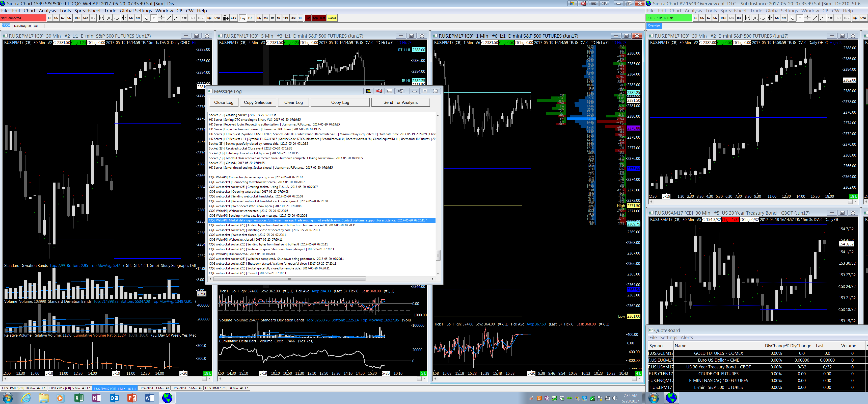Viewport: 868px width, 404px height.
Task: Toggle the Globex yellow session button
Action: click(x=332, y=18)
